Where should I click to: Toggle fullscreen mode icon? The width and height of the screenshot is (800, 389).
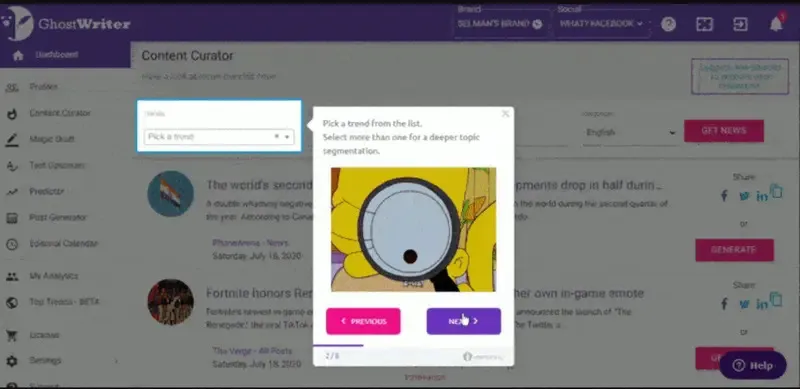[705, 24]
